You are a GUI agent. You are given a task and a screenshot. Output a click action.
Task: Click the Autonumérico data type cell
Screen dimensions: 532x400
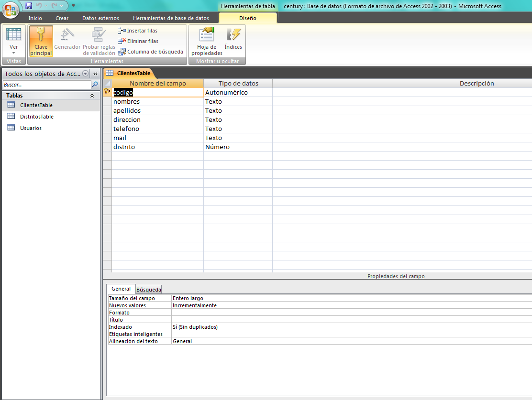click(238, 93)
